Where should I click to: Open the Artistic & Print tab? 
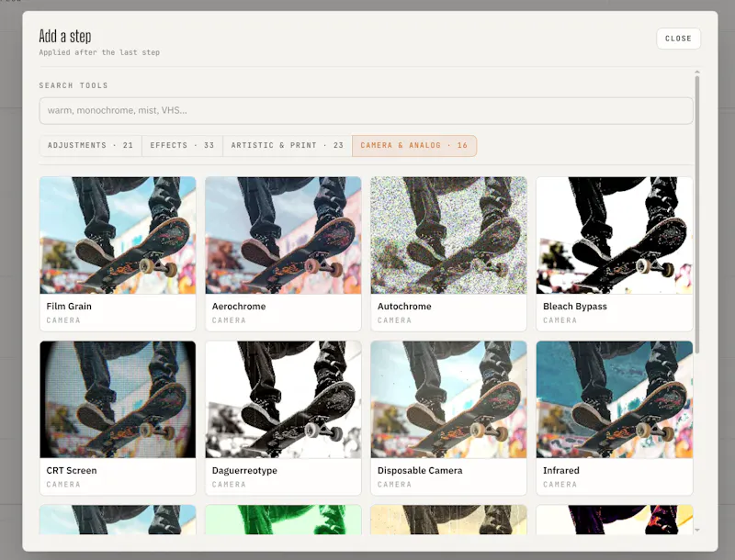point(288,146)
